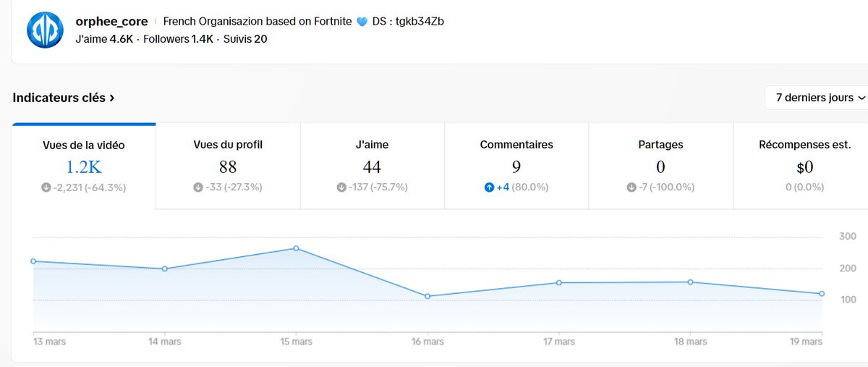Select the Vues du profil tab
Image resolution: width=868 pixels, height=367 pixels.
tap(228, 166)
